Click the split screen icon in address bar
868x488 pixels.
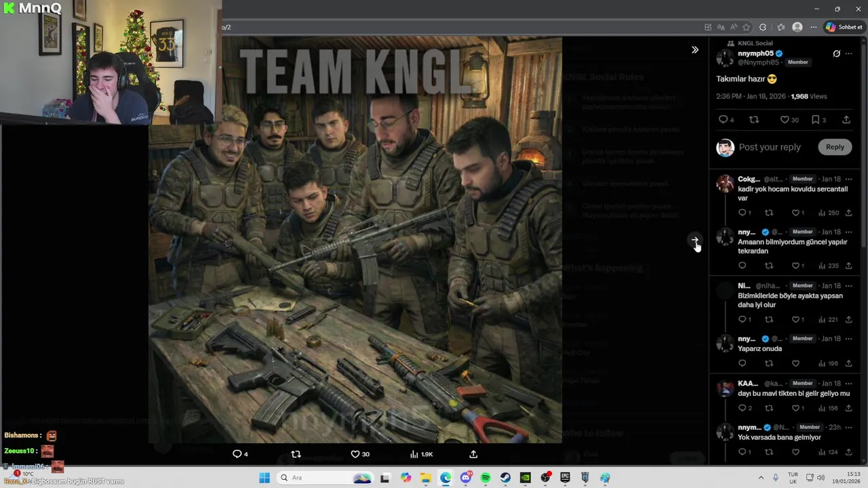coord(708,27)
